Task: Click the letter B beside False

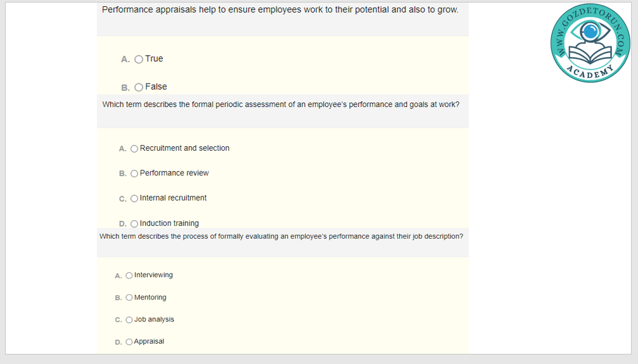Action: 125,88
